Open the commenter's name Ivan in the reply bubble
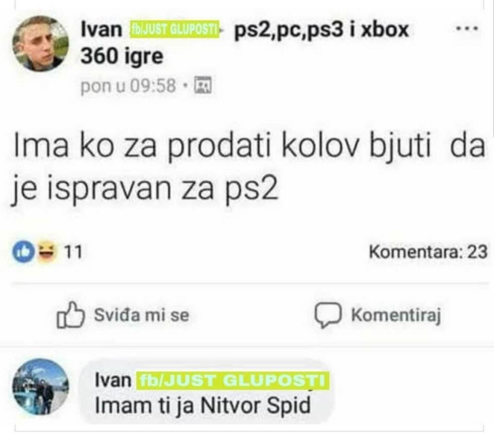The width and height of the screenshot is (494, 448). pyautogui.click(x=113, y=380)
